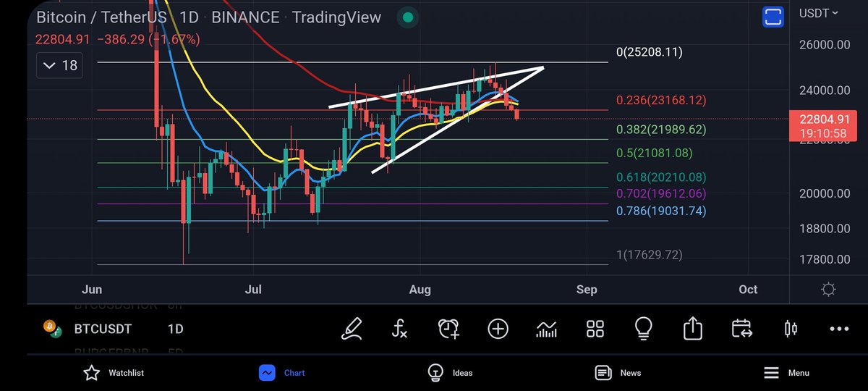Expand the indicators legend showing 18
The width and height of the screenshot is (868, 391).
tap(60, 66)
